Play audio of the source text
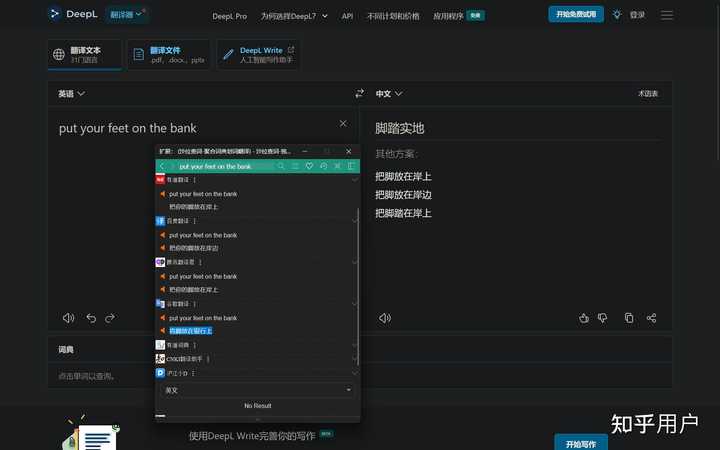720x450 pixels. click(68, 318)
